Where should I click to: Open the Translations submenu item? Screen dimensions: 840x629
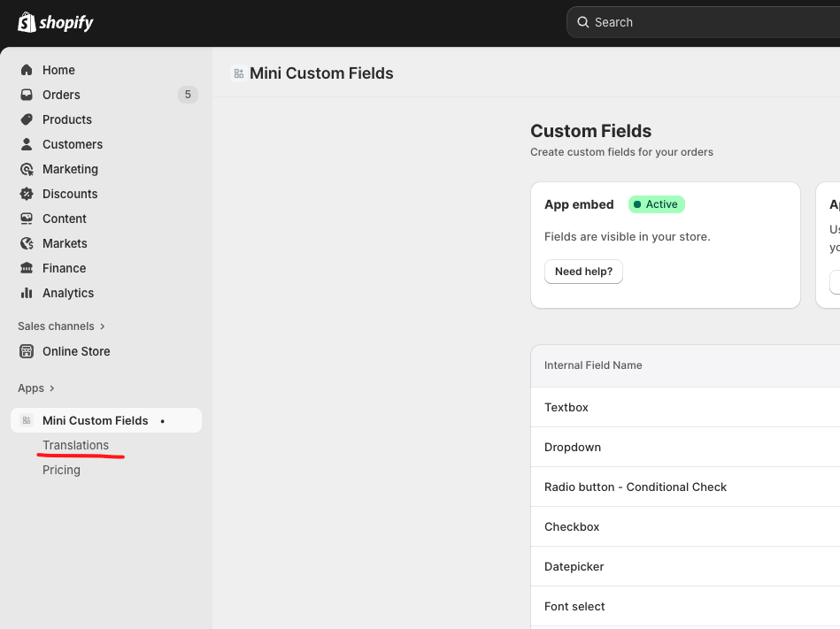tap(75, 445)
